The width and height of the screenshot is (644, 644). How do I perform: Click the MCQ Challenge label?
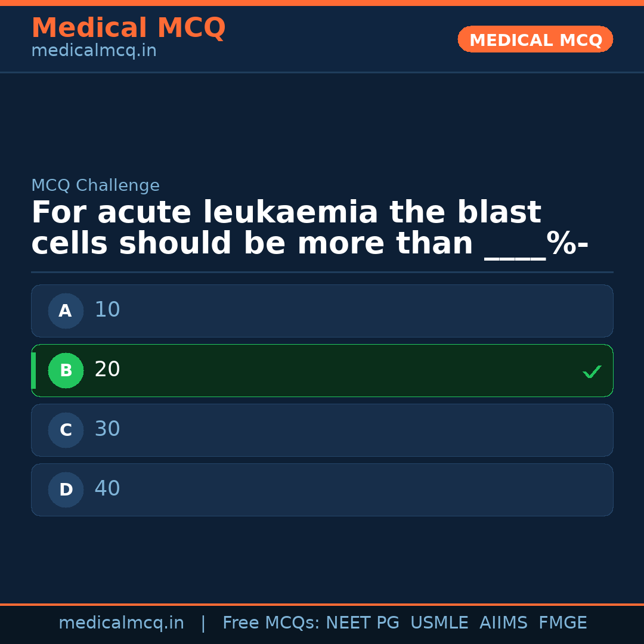pos(95,185)
